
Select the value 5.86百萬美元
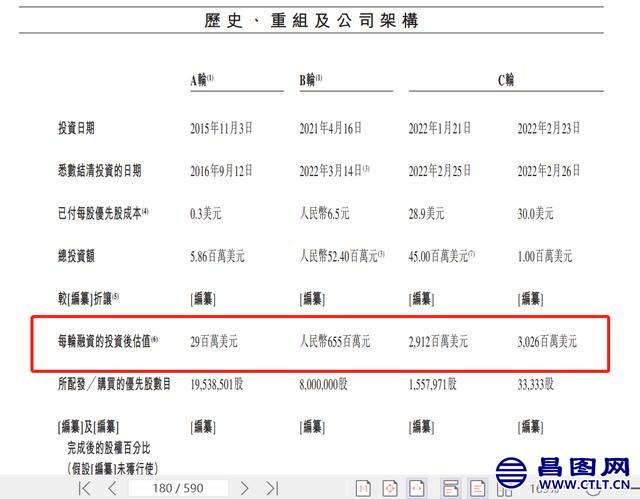tap(217, 256)
